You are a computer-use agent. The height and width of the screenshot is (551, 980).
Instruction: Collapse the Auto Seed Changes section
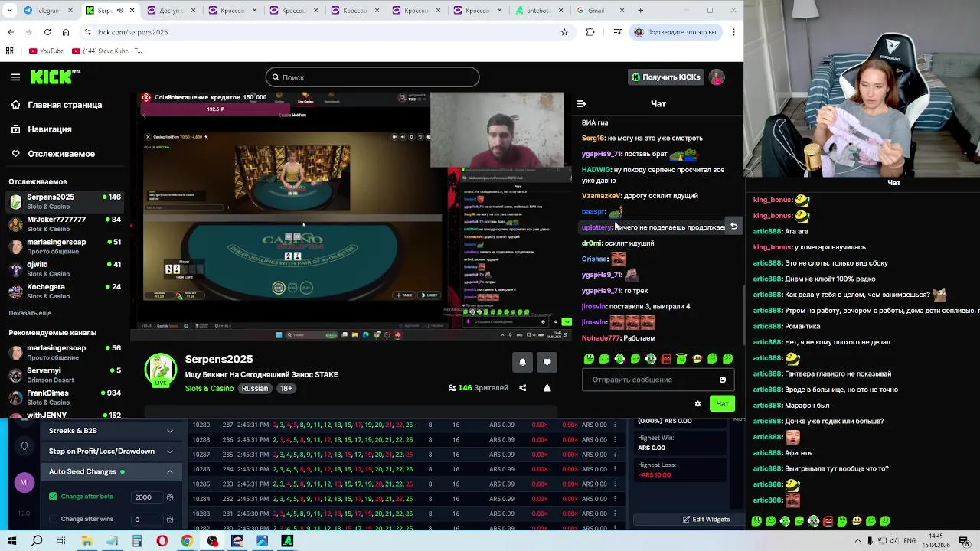pos(109,471)
